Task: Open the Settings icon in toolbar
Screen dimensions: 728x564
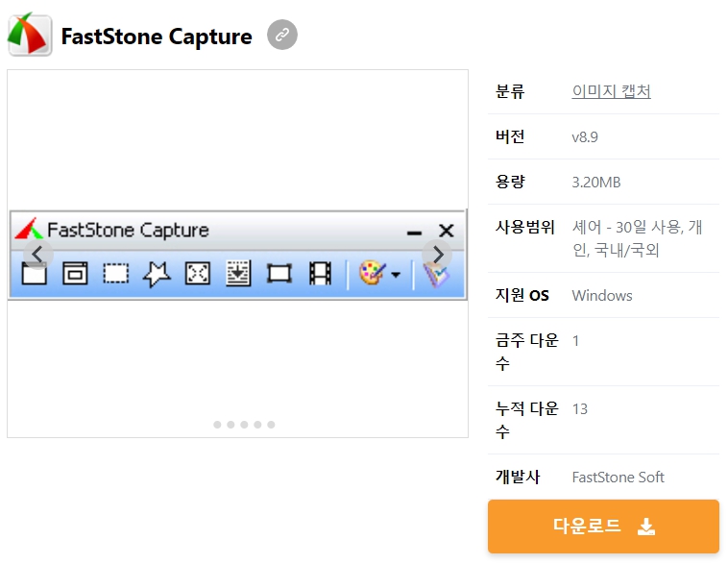Action: click(x=436, y=274)
